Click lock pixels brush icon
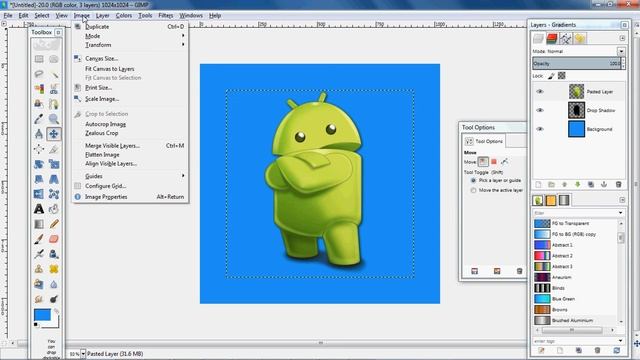 pos(551,76)
